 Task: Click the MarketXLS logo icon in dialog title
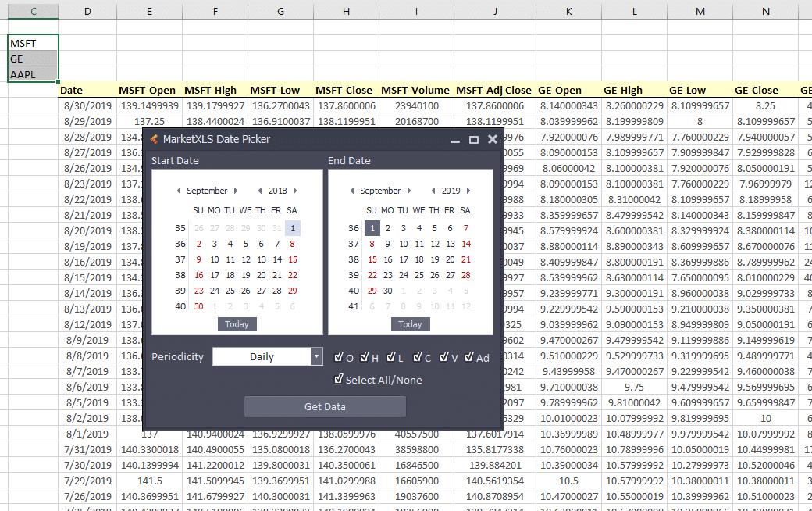click(154, 139)
